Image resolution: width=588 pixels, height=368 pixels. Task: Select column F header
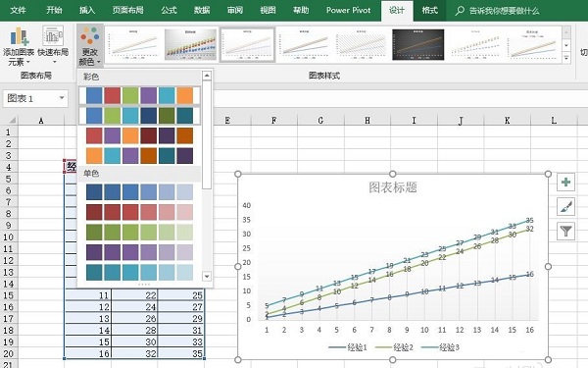(x=274, y=120)
